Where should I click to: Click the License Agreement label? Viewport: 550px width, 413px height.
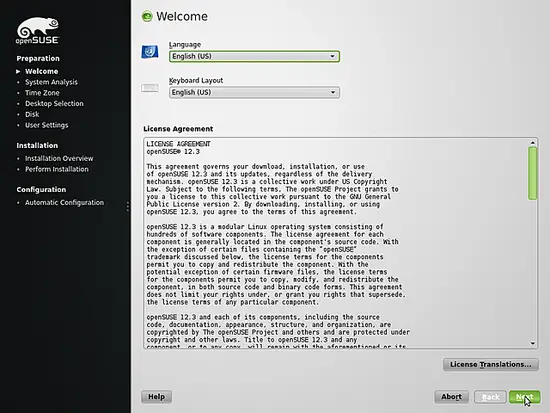pyautogui.click(x=178, y=129)
